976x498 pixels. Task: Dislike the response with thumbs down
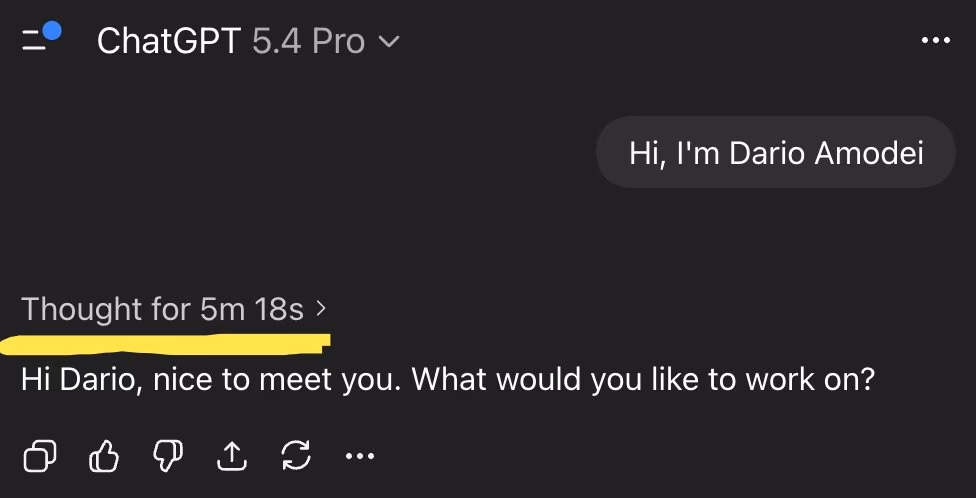pos(167,457)
